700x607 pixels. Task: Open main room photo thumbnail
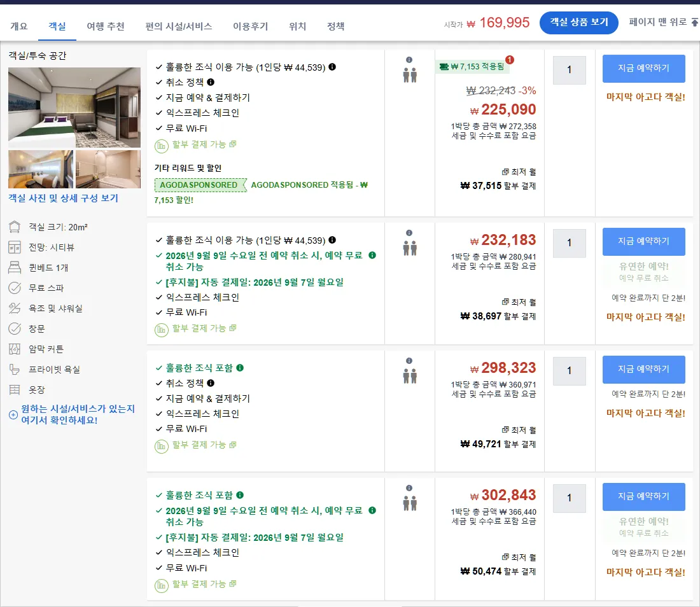74,108
